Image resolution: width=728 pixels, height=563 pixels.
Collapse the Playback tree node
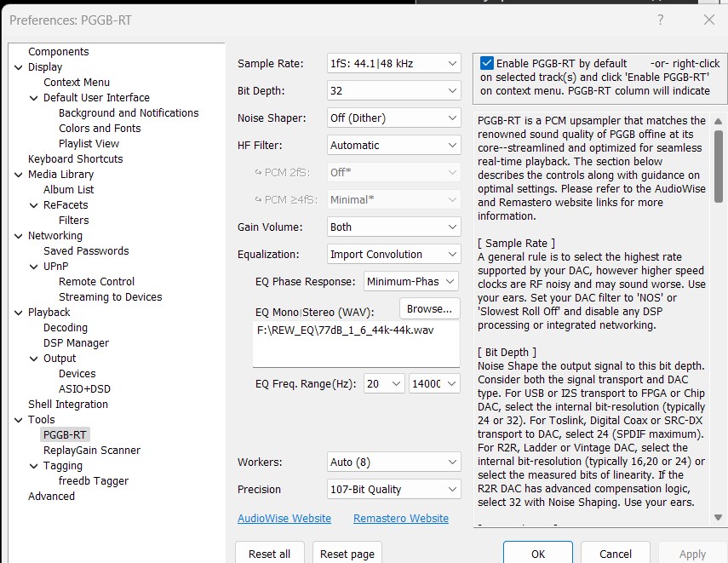point(17,313)
